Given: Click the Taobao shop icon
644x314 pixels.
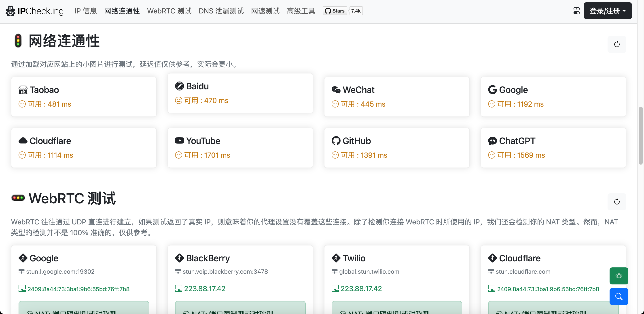Looking at the screenshot, I should point(23,90).
